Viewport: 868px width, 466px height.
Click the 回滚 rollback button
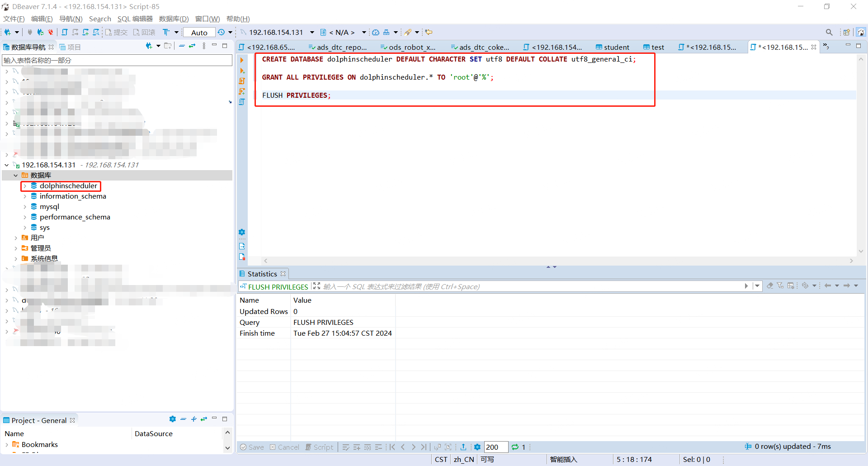[x=144, y=32]
